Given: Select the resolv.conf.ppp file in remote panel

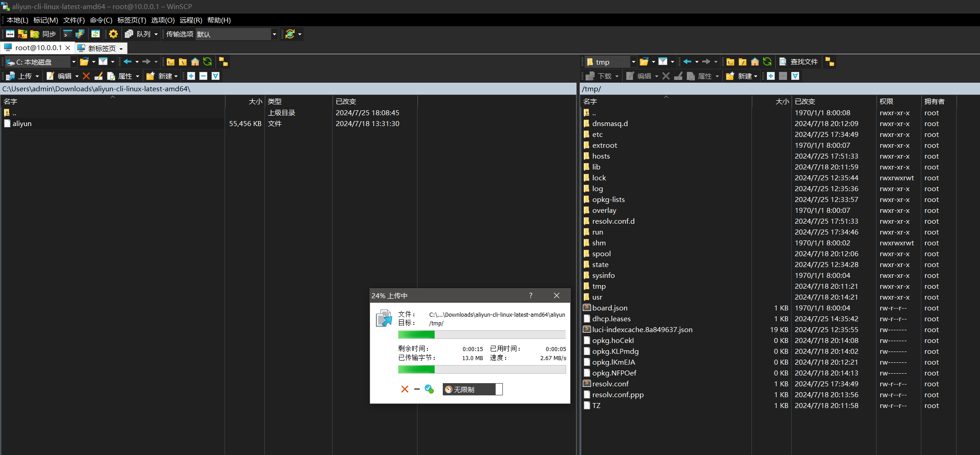Looking at the screenshot, I should pos(618,395).
